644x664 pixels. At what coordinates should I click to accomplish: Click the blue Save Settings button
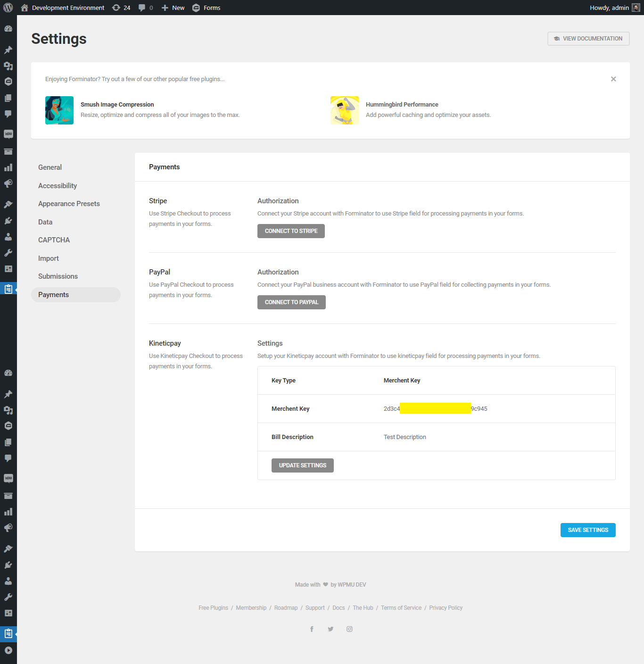(x=588, y=530)
